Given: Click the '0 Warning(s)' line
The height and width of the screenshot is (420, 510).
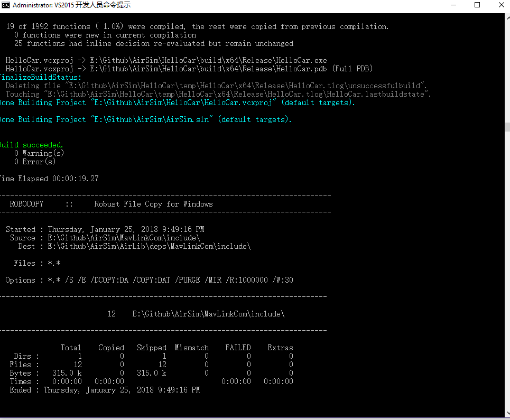Looking at the screenshot, I should pos(39,153).
